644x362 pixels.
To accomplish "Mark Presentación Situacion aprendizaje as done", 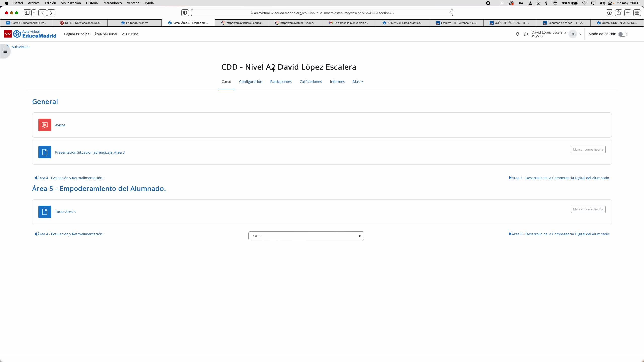I will (588, 149).
